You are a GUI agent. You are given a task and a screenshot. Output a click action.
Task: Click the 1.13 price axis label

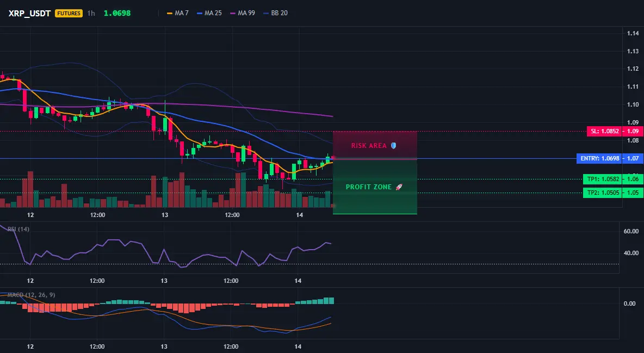633,51
